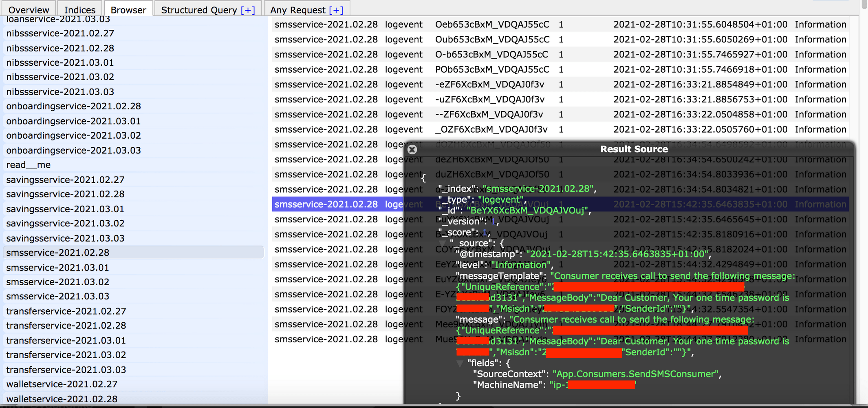Select walletservice-2021.02.27 index
Screen dimensions: 868x408
point(62,384)
